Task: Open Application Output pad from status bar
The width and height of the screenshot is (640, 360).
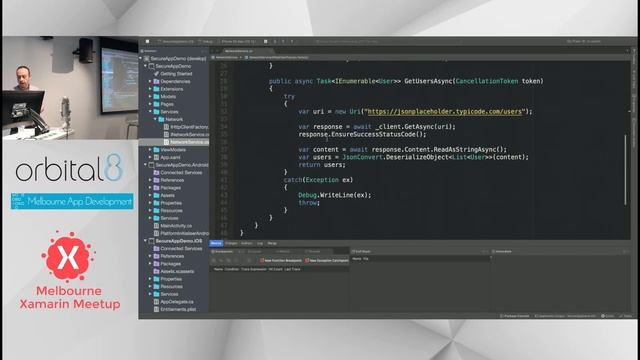Action: tap(566, 316)
